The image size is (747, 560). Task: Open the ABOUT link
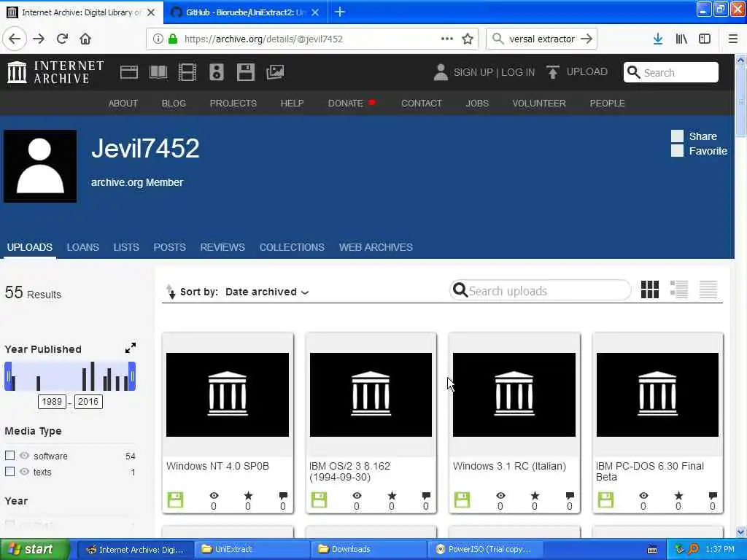pos(123,103)
